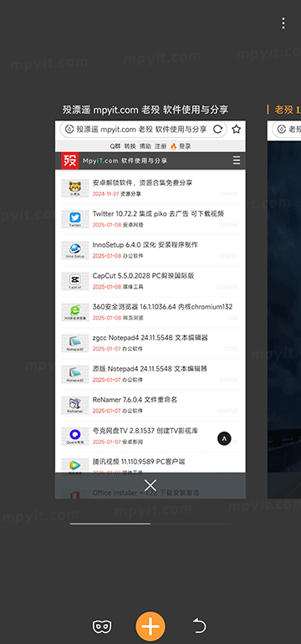
Task: Tap the scroll-to-top arrow button
Action: click(224, 438)
